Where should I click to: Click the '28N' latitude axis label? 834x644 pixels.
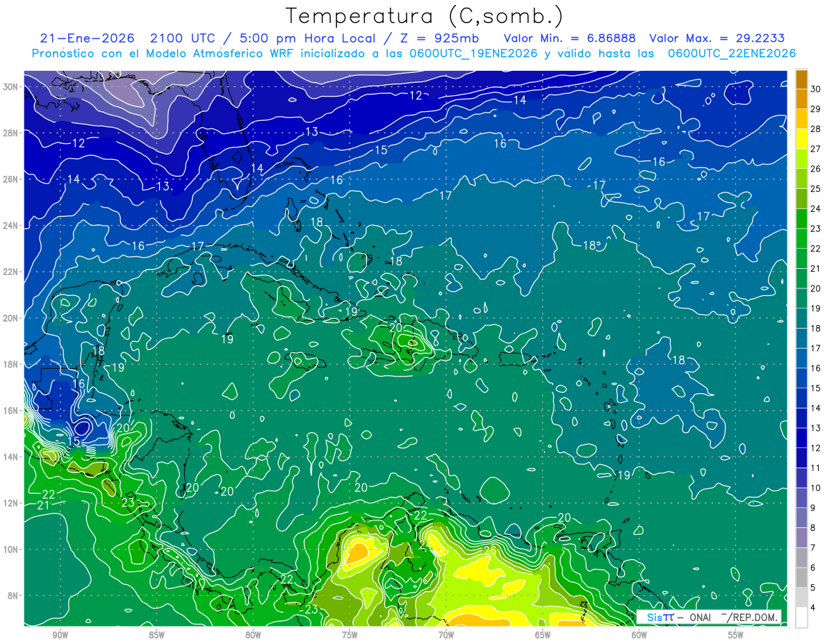pos(12,133)
